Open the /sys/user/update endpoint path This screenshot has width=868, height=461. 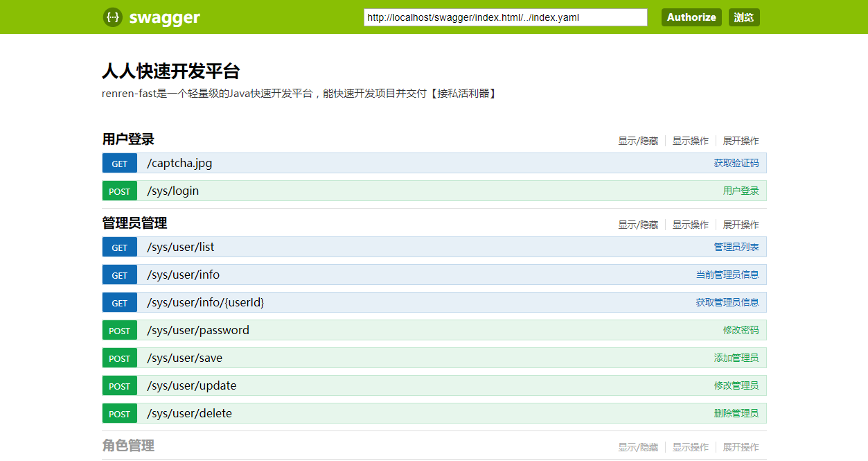coord(192,386)
